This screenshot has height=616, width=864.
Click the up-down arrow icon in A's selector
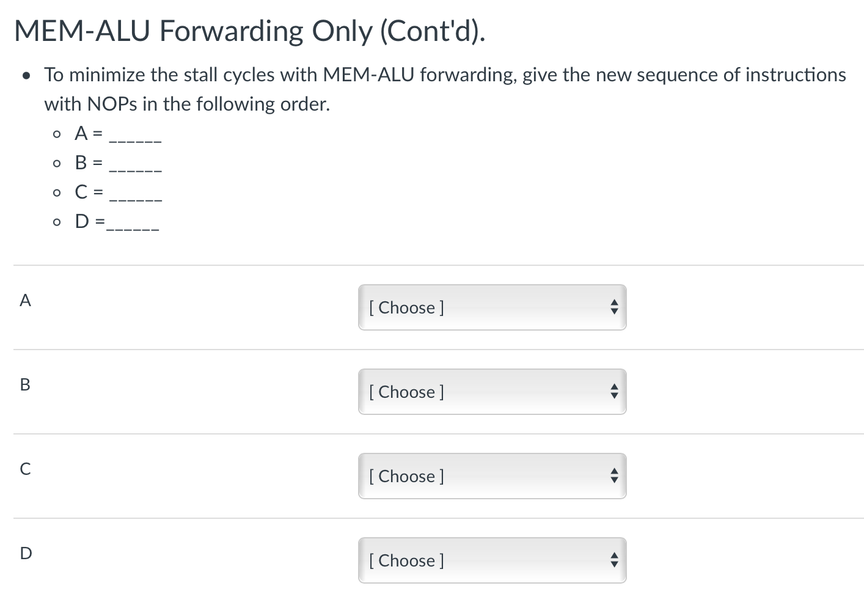tap(614, 307)
